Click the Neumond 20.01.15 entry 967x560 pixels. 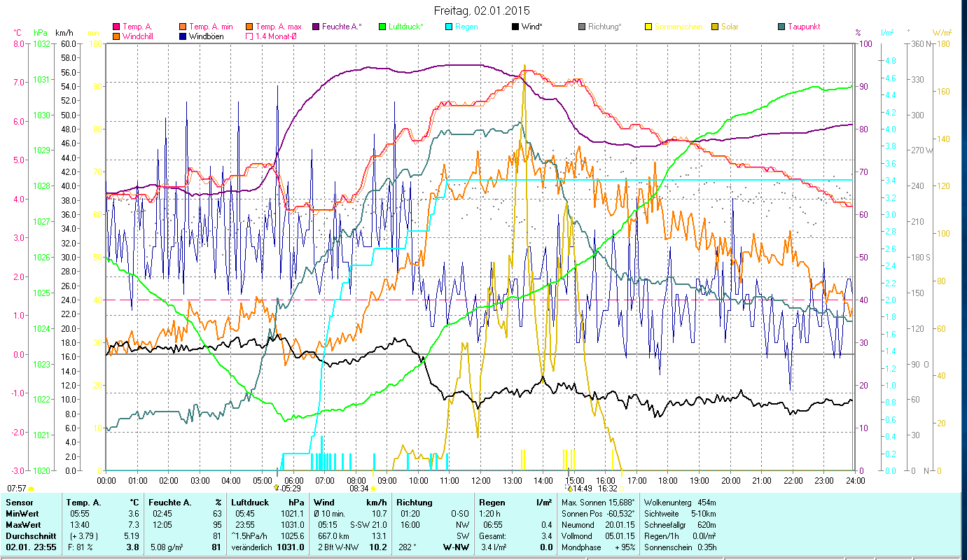tap(599, 525)
